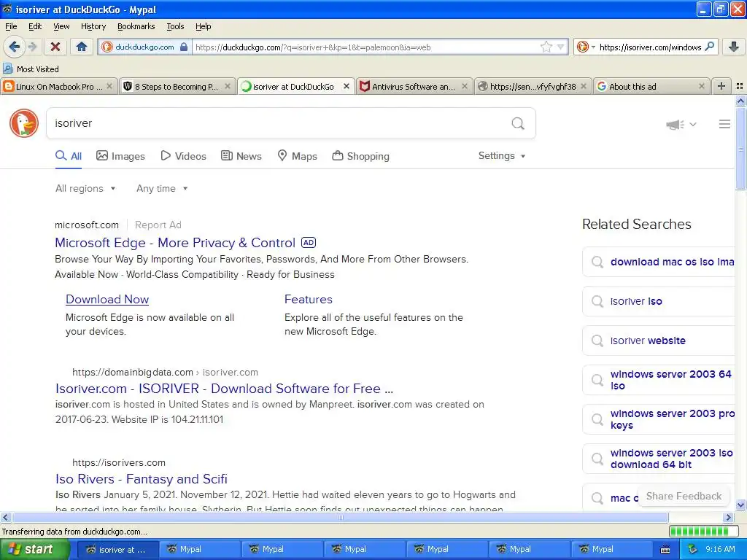Open the History menu
Viewport: 747px width, 560px height.
(x=93, y=26)
